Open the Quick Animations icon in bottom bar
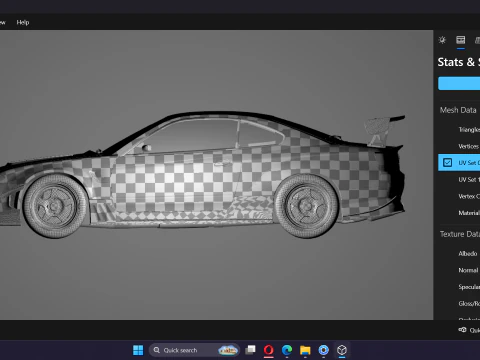The image size is (480, 360). [463, 330]
